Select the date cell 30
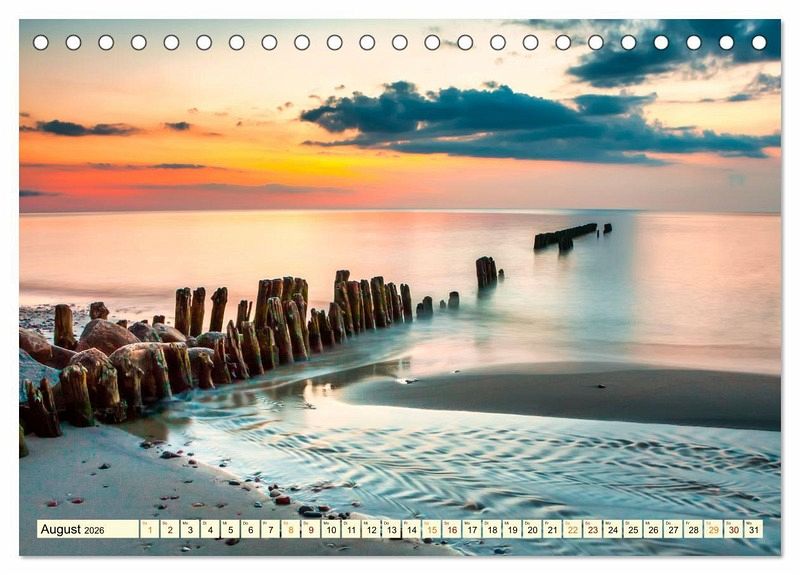 pyautogui.click(x=734, y=529)
